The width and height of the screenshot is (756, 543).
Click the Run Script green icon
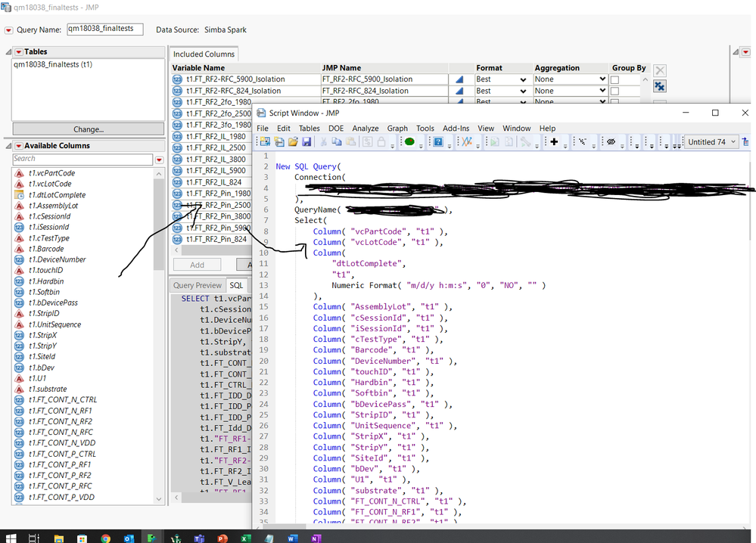(409, 141)
